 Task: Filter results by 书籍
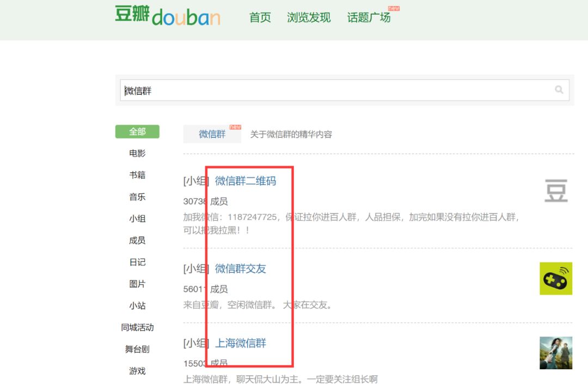pos(137,175)
